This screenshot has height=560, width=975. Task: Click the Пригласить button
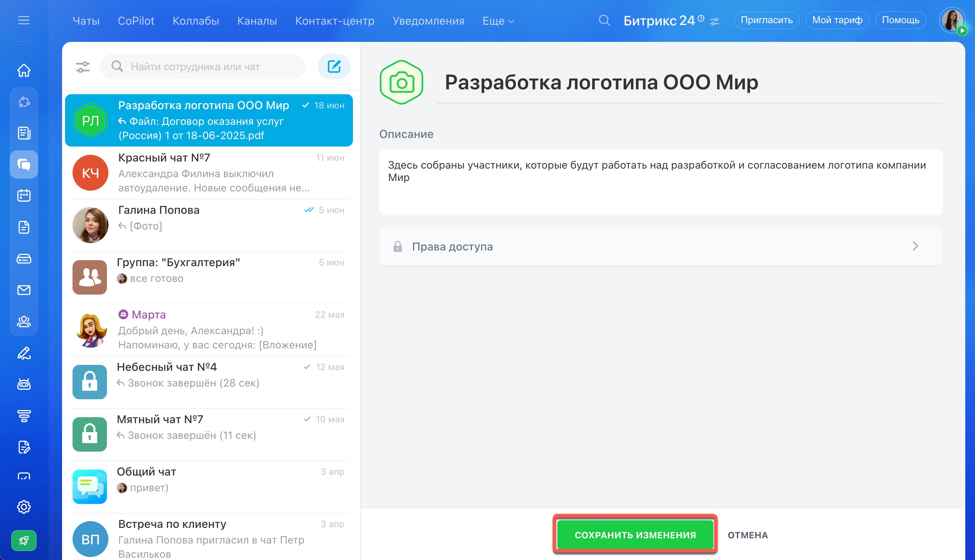[766, 20]
